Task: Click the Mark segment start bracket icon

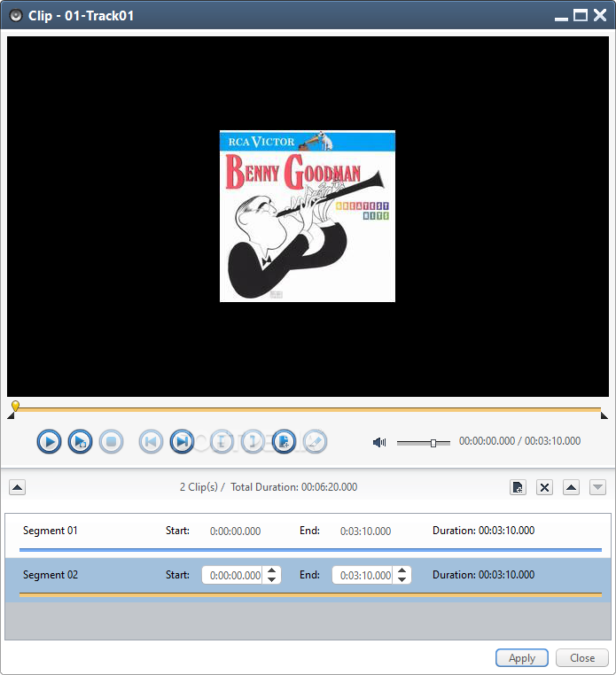Action: tap(222, 442)
